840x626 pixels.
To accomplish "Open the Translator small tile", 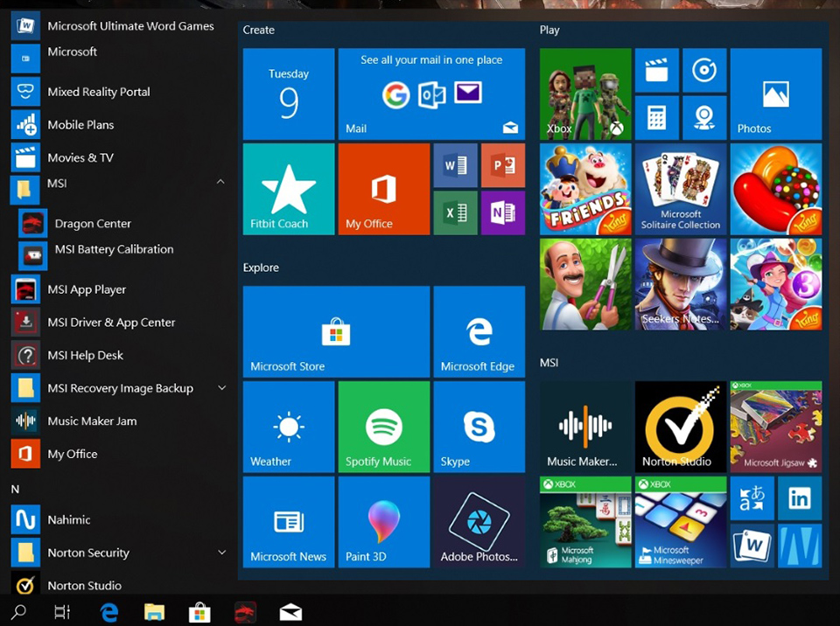I will [x=752, y=498].
